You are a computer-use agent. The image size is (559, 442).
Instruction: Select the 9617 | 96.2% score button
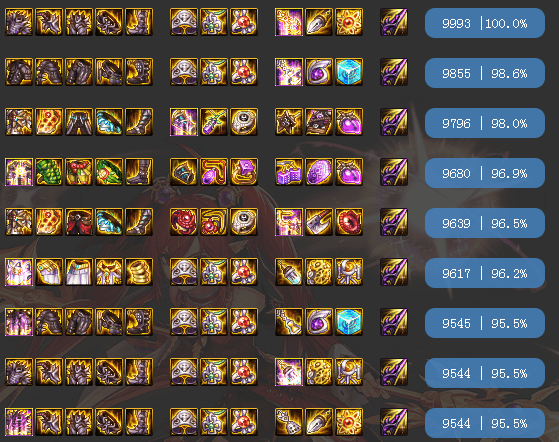click(x=484, y=273)
